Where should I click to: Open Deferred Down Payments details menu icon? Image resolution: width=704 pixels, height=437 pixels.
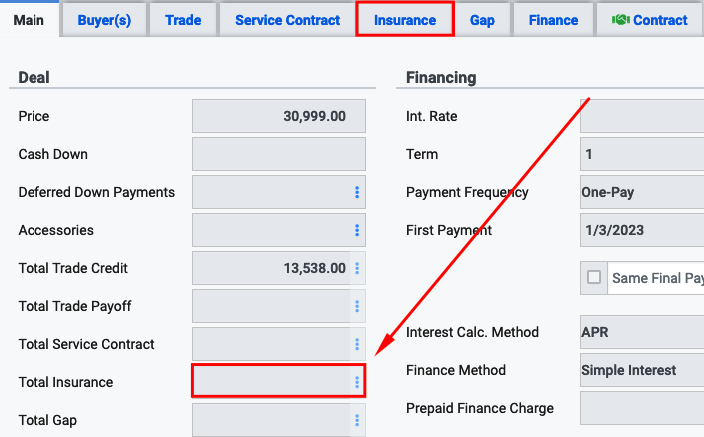[357, 192]
